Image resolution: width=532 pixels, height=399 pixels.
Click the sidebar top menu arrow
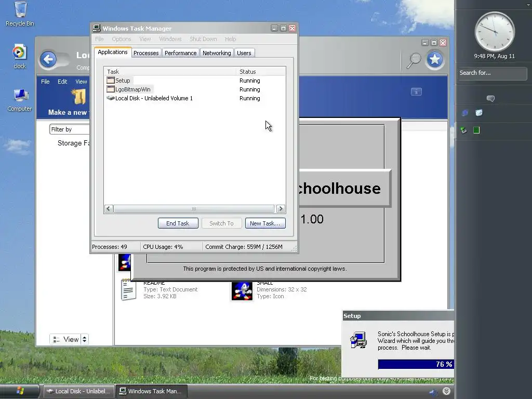click(x=527, y=5)
